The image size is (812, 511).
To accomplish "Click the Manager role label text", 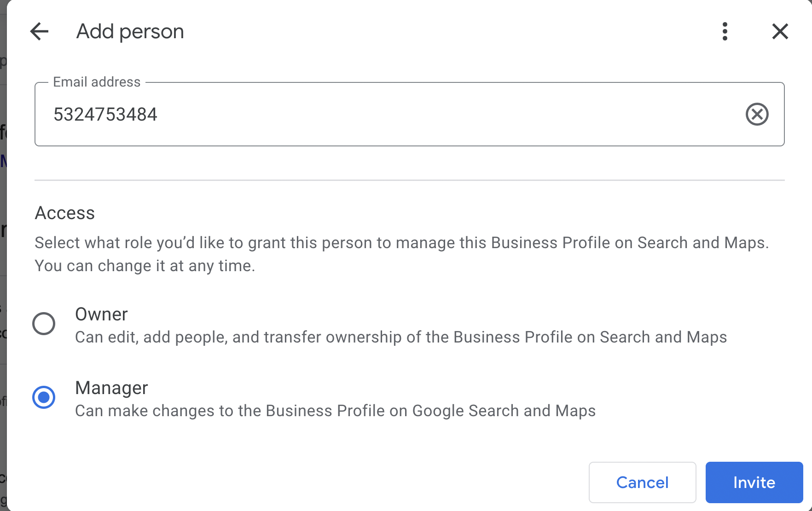I will pos(111,388).
